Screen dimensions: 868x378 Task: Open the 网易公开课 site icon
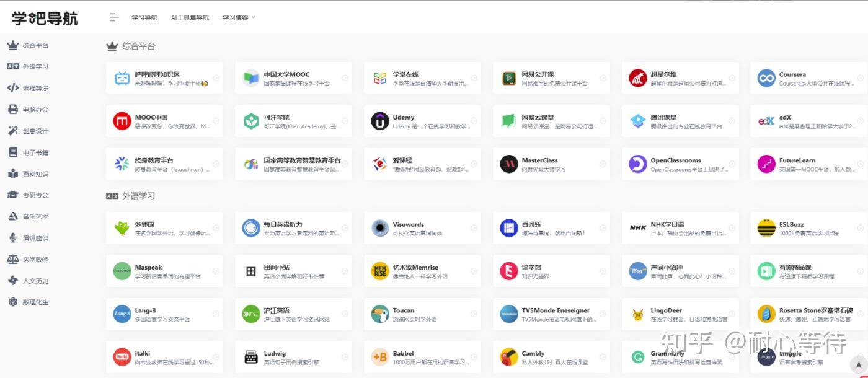point(509,78)
